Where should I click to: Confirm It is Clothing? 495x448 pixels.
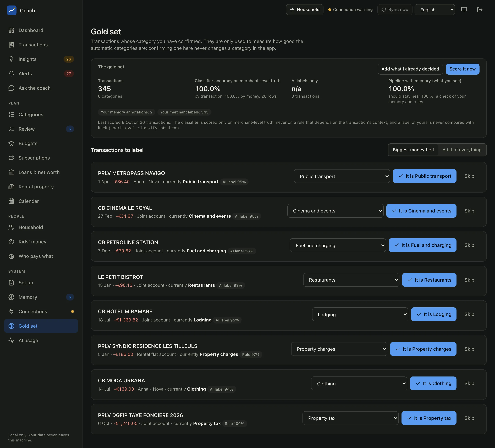pyautogui.click(x=433, y=383)
